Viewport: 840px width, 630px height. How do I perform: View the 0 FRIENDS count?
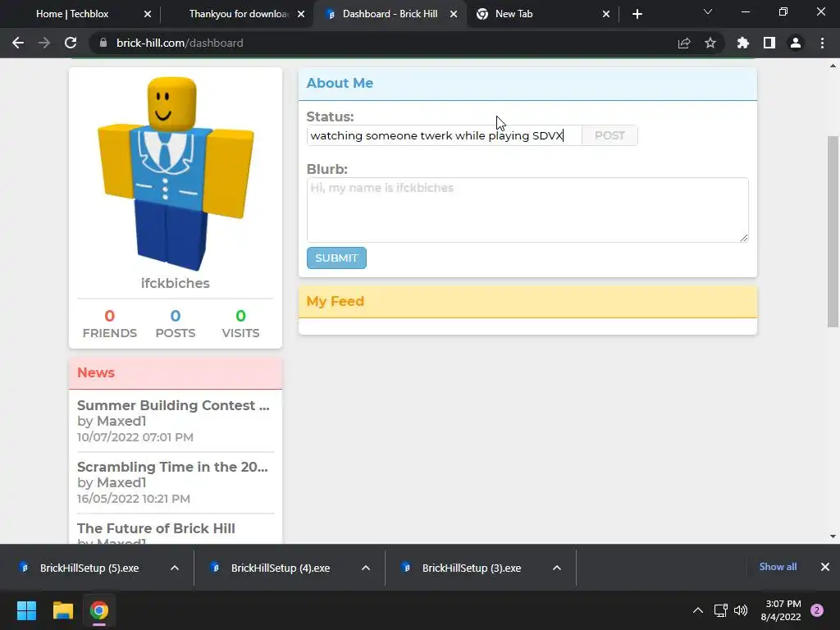coord(109,324)
